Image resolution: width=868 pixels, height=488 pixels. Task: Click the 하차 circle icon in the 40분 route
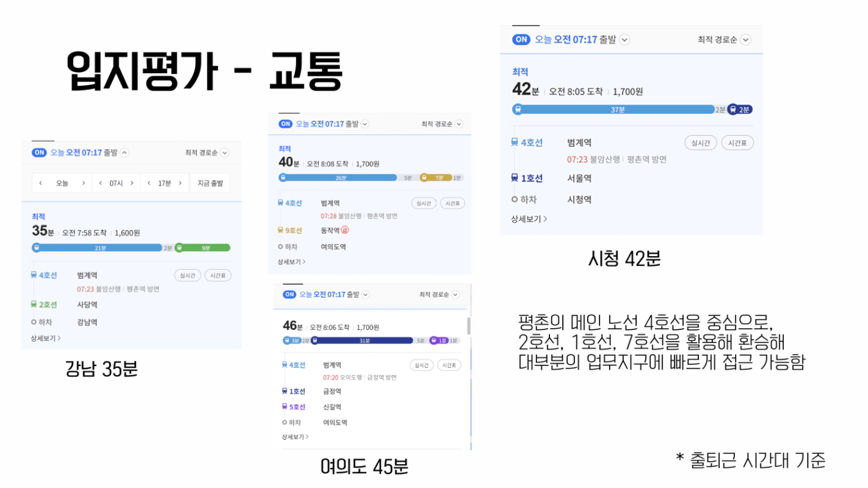coord(281,247)
